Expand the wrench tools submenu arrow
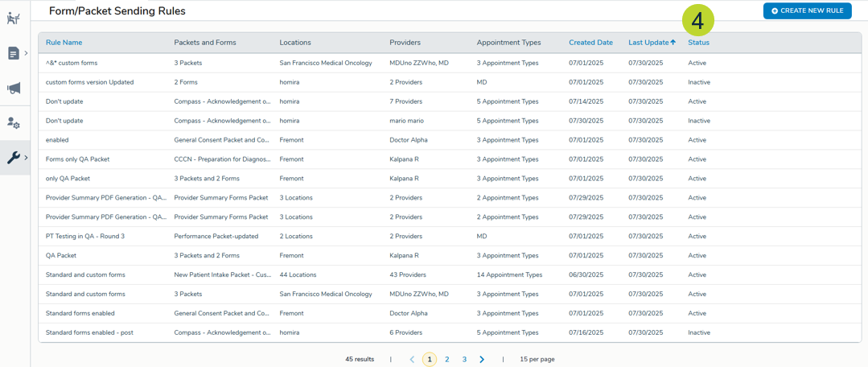The image size is (868, 367). [x=26, y=158]
